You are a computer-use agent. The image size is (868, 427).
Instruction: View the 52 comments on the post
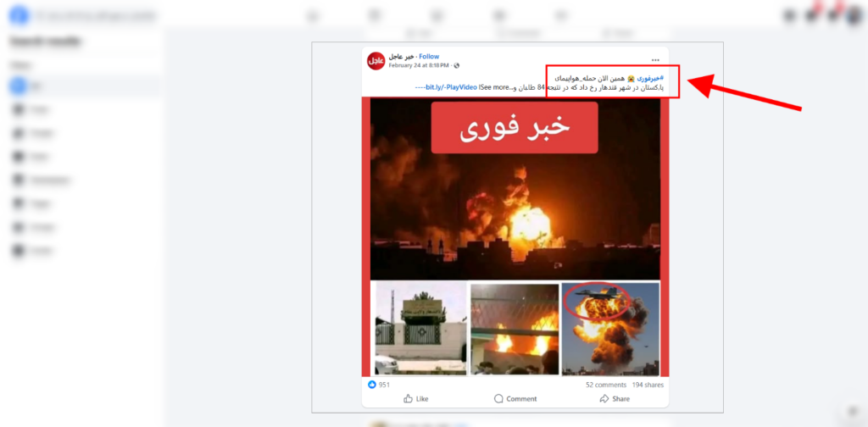[x=606, y=385]
